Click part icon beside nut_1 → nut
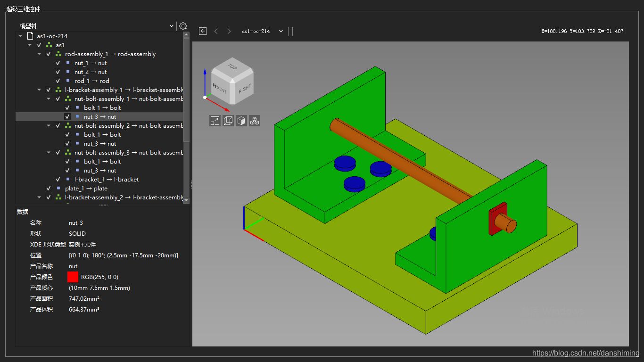644x362 pixels. point(68,63)
